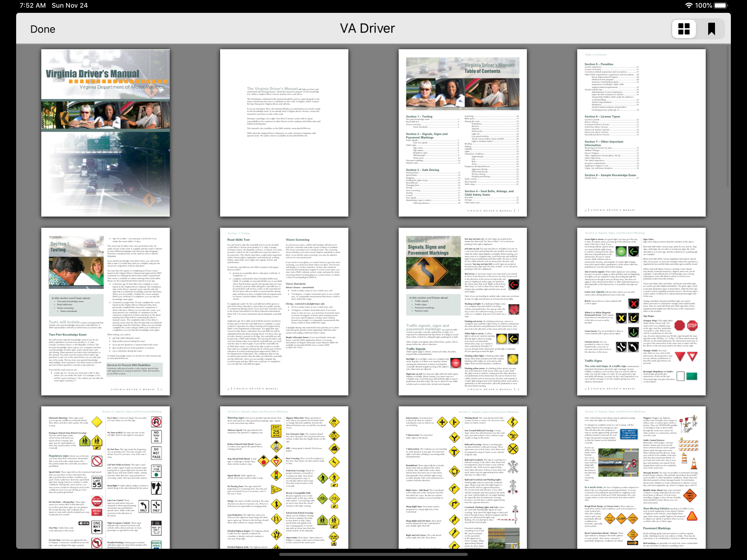Open the Road Skills Test page thumbnail
Viewport: 747px width, 560px height.
284,311
